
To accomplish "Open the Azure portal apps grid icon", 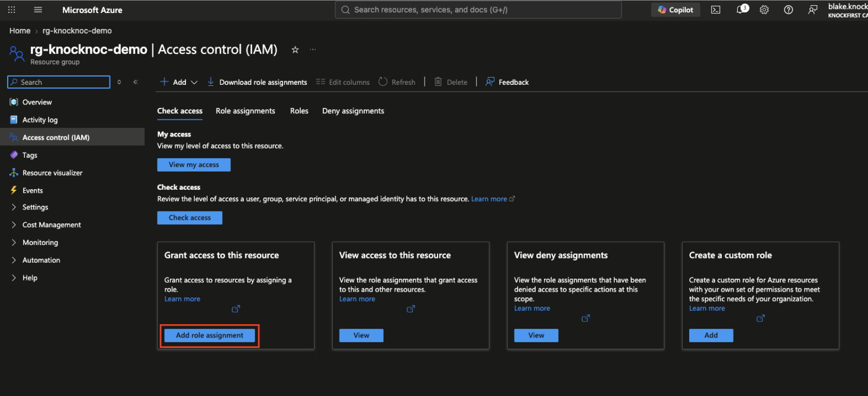I will [x=11, y=10].
